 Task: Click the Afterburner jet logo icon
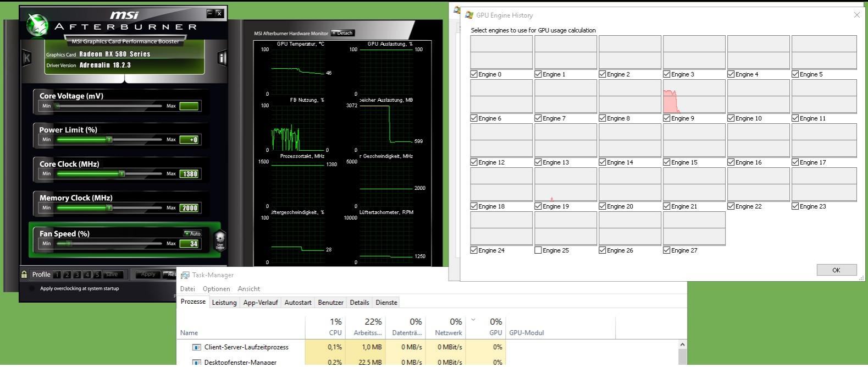[38, 25]
